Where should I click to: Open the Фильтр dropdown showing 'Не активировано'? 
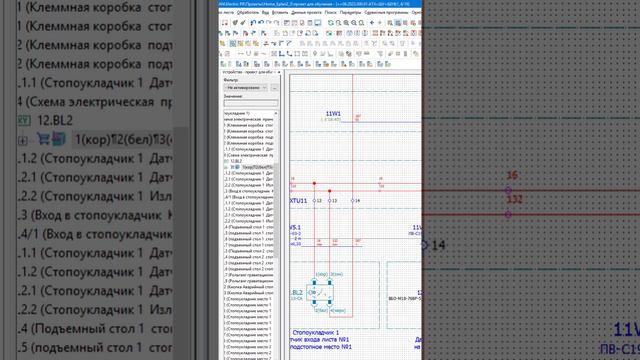pyautogui.click(x=245, y=88)
